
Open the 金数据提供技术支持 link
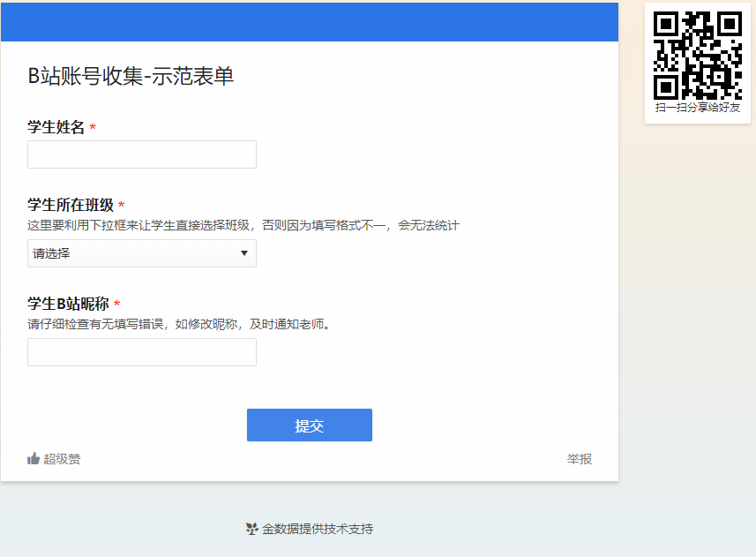[317, 530]
